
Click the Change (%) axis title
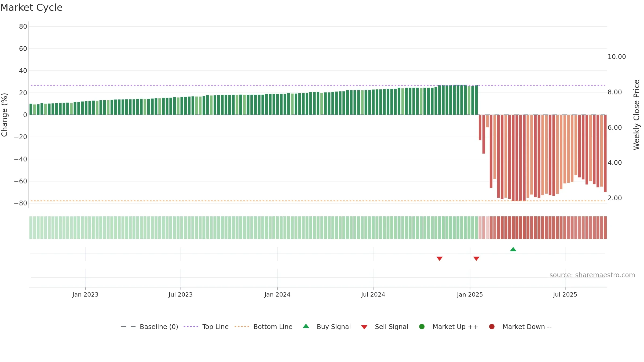[4, 115]
